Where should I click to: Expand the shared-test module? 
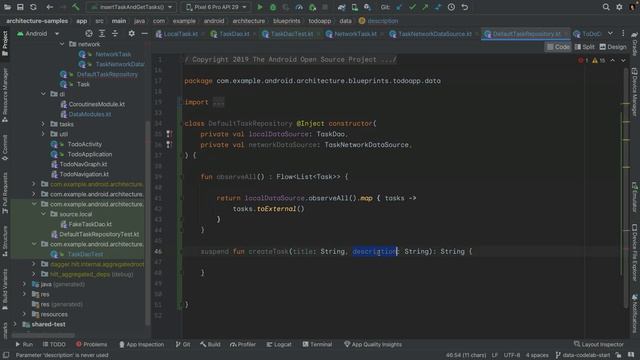(15, 324)
